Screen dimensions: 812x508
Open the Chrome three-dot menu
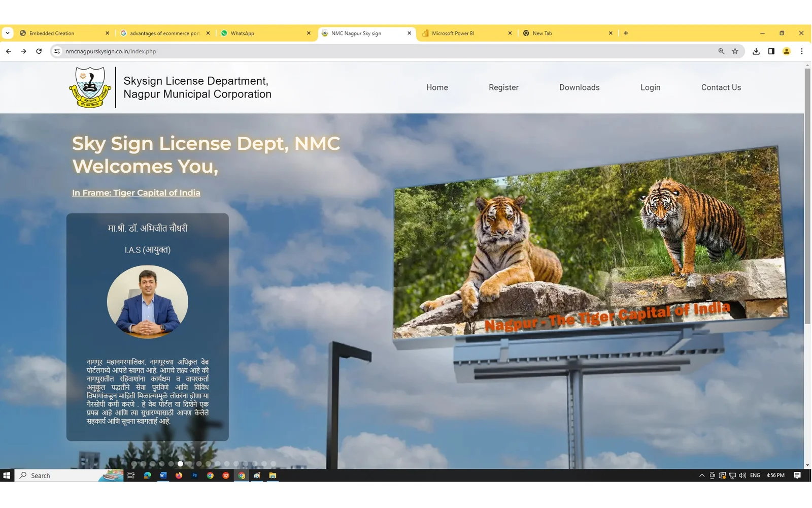pyautogui.click(x=802, y=51)
